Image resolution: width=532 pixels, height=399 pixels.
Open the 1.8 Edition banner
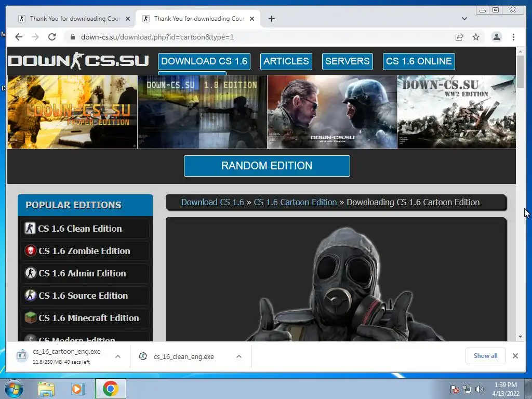[202, 112]
